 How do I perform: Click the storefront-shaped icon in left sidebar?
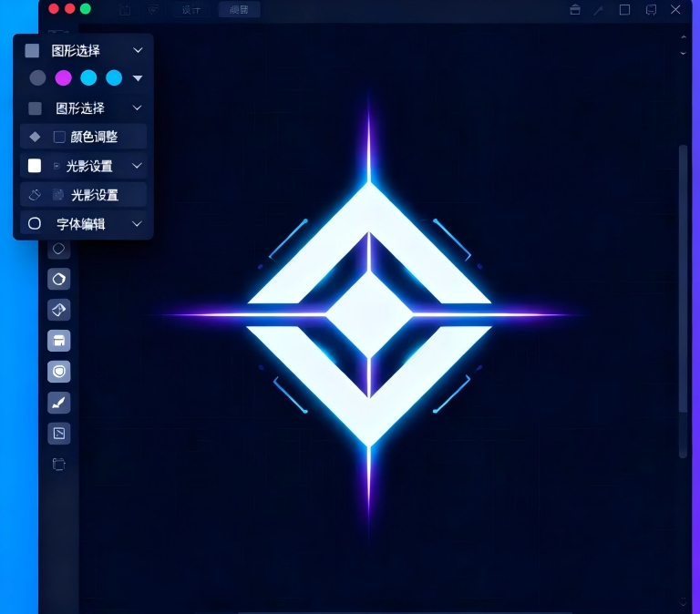(x=59, y=341)
